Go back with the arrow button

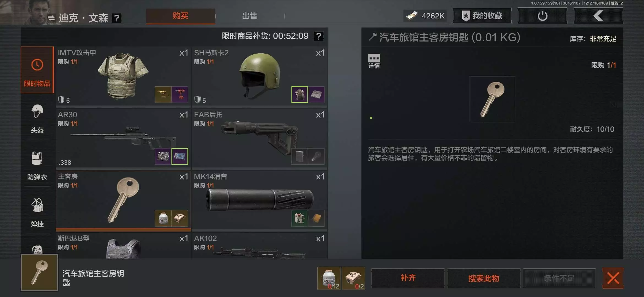pos(598,16)
